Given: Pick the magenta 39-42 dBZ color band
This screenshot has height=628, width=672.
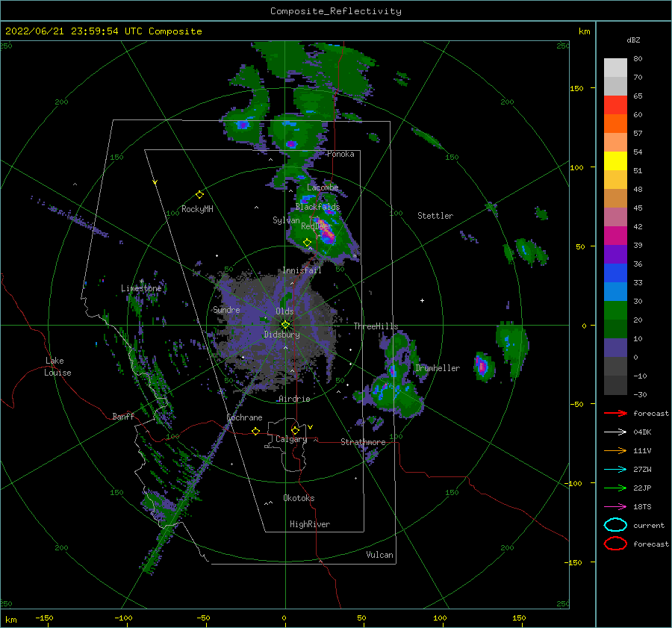Looking at the screenshot, I should tap(615, 235).
